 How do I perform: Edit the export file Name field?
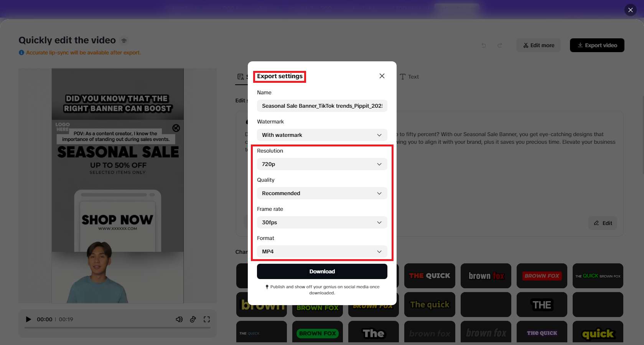322,106
